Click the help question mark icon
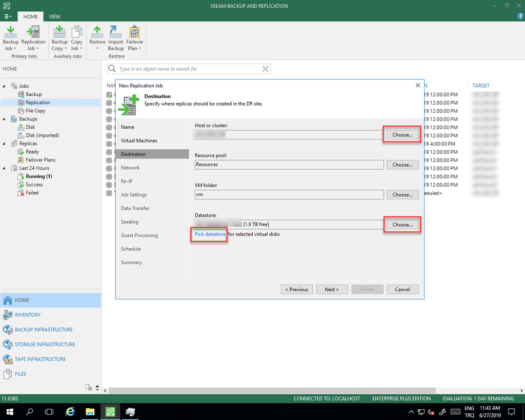This screenshot has width=525, height=420. (520, 16)
